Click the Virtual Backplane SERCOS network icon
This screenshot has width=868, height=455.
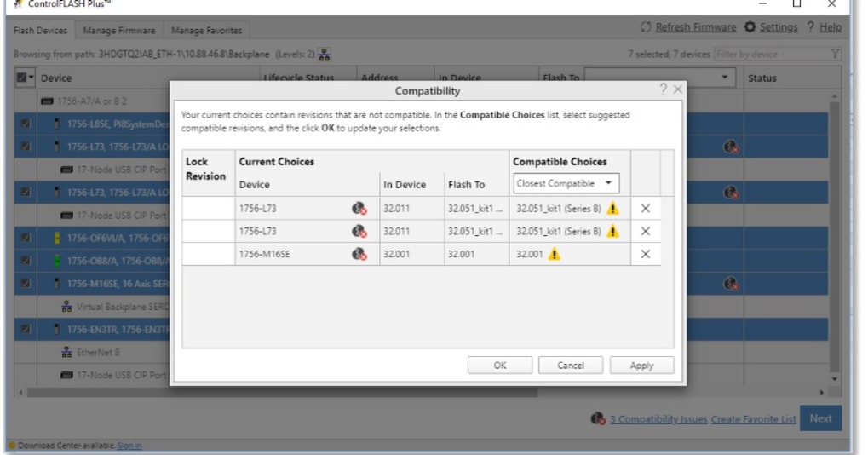tap(67, 307)
